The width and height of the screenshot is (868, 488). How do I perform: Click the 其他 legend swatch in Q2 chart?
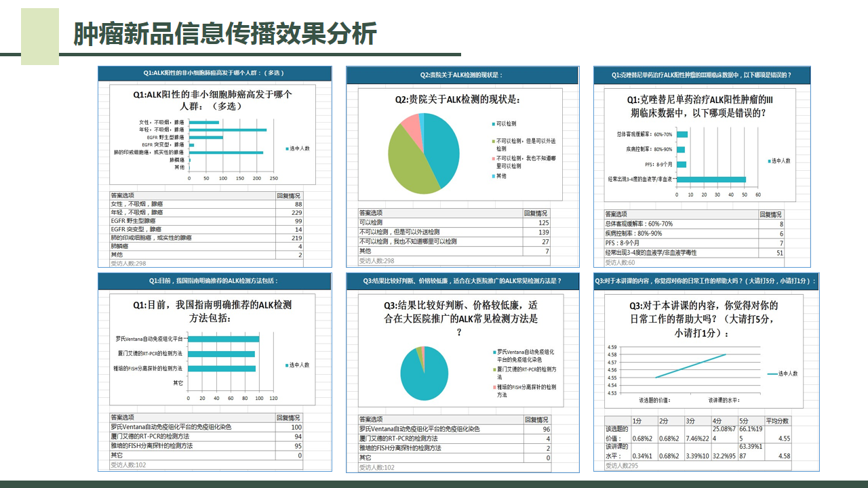(493, 176)
